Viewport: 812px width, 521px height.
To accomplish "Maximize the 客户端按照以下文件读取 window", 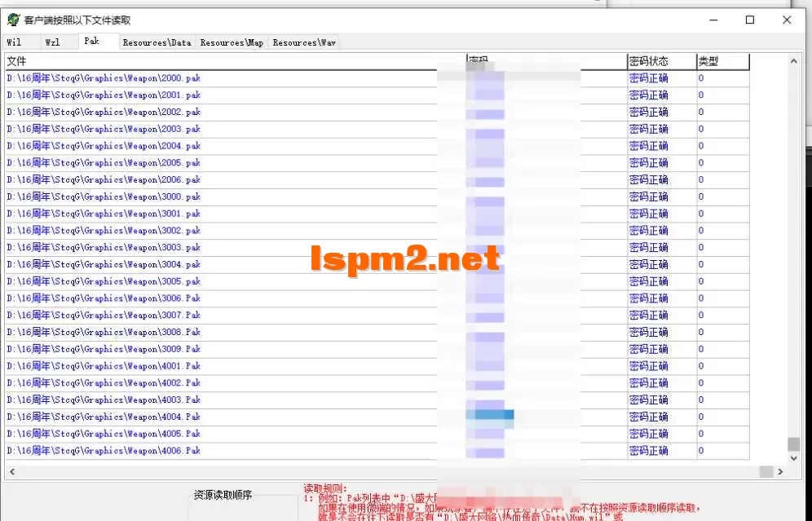I will pos(750,20).
